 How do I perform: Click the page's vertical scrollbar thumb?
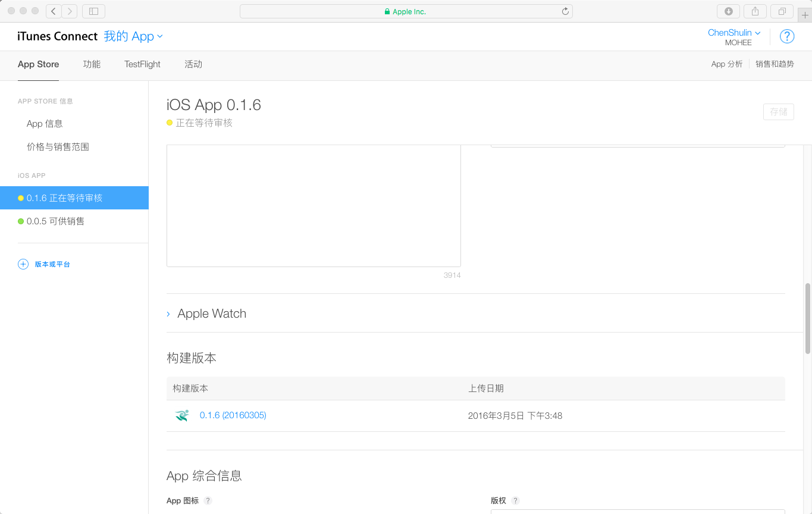(x=808, y=319)
